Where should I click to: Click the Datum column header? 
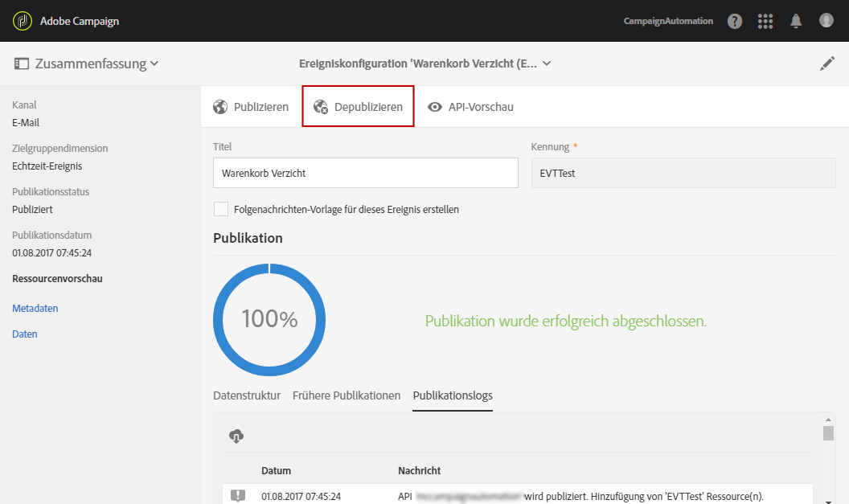[276, 470]
